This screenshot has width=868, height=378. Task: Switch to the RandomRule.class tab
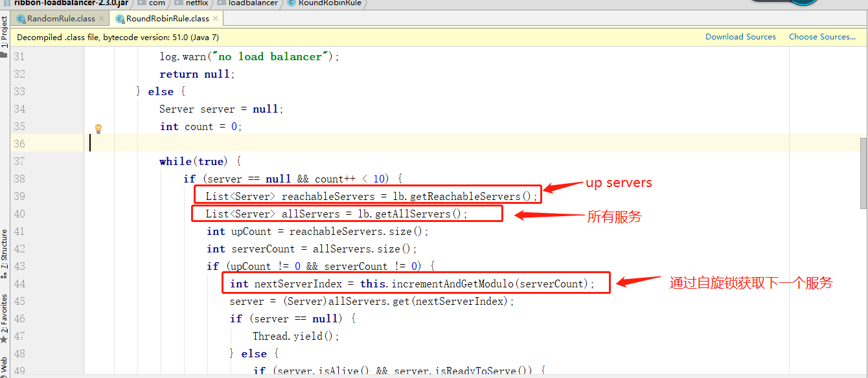coord(61,19)
